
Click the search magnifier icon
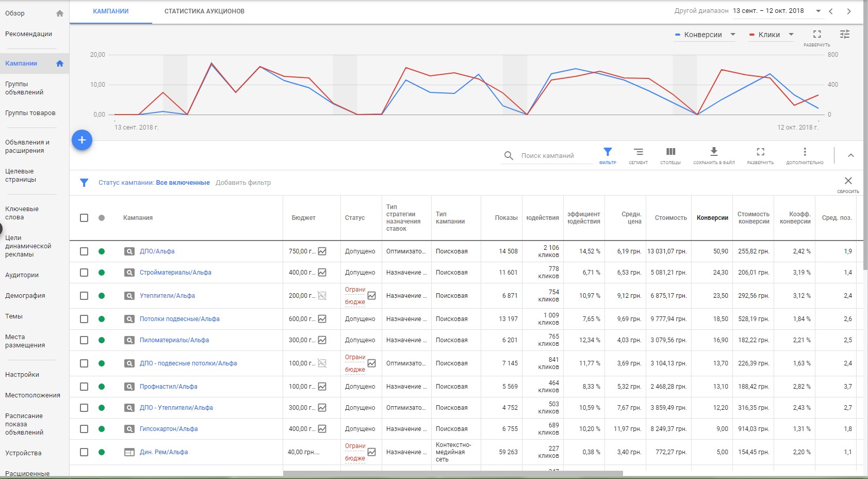[x=509, y=155]
